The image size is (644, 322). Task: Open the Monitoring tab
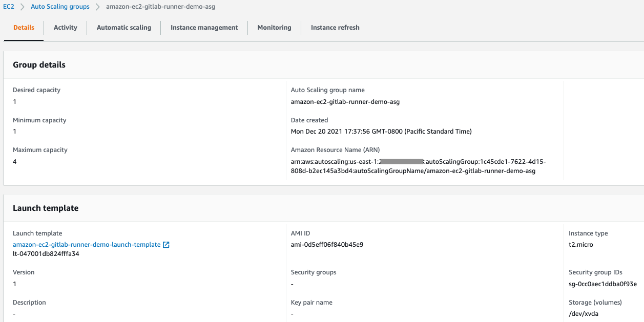[274, 28]
